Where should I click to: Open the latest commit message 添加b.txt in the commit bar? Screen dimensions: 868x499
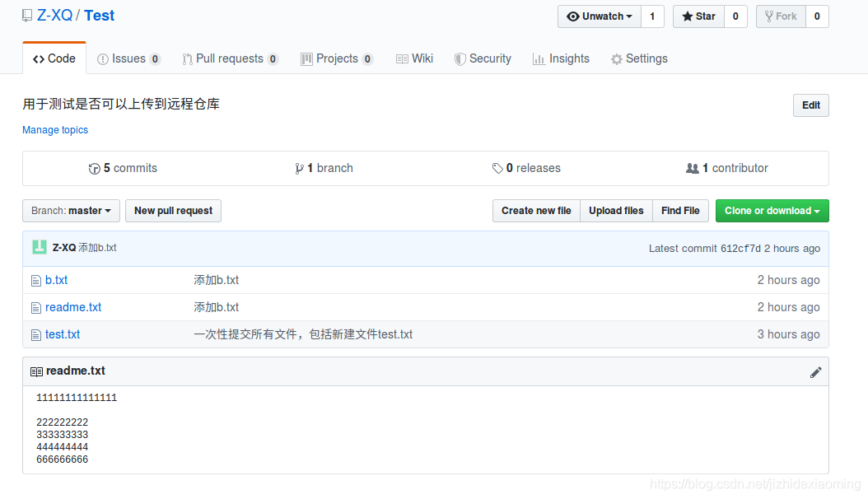(x=97, y=248)
